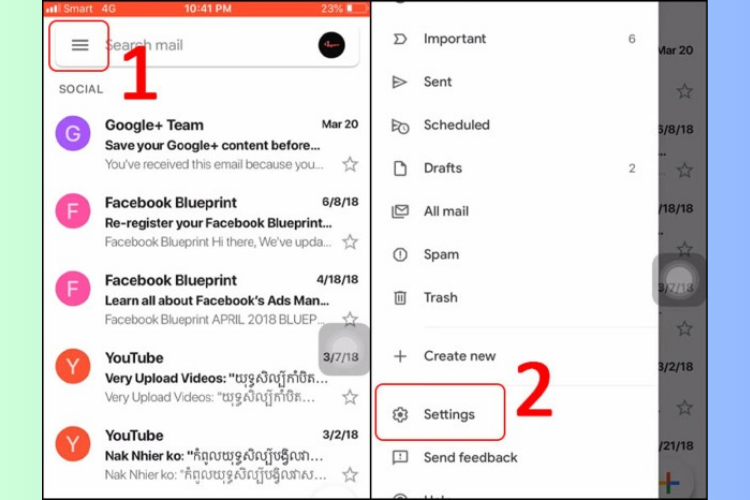Click the Send feedback speech-bubble icon
750x500 pixels.
[400, 458]
